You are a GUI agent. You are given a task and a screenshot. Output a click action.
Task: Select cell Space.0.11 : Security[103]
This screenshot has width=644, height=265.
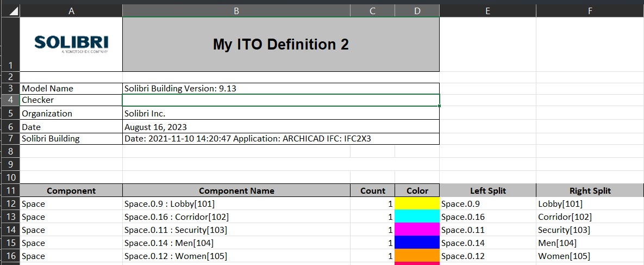(x=236, y=230)
